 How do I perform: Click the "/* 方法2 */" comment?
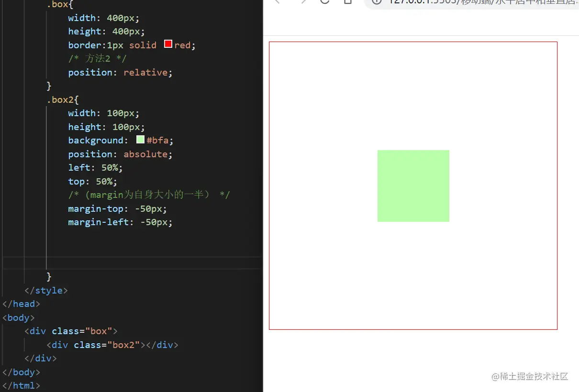pyautogui.click(x=97, y=58)
